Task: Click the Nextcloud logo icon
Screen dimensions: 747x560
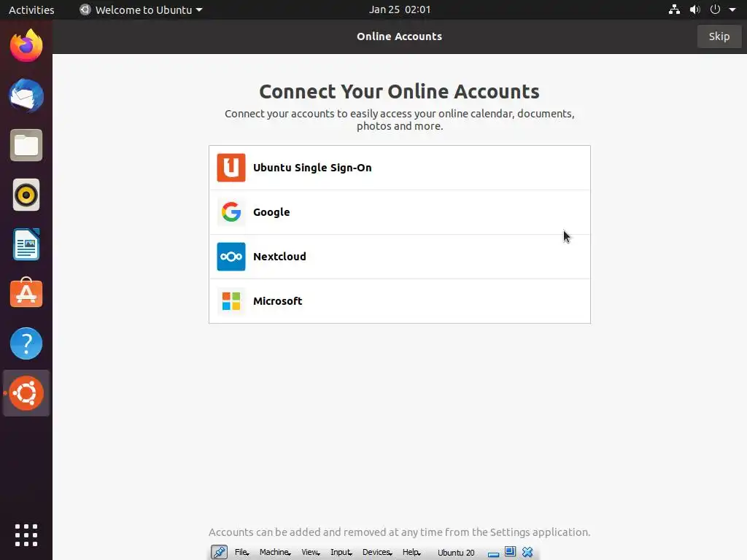Action: pos(231,257)
